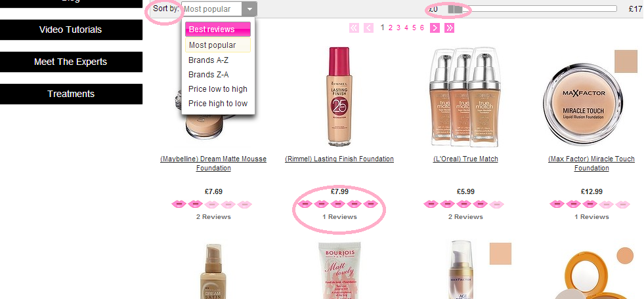The height and width of the screenshot is (299, 644).
Task: Click the price range slider handle
Action: [455, 9]
